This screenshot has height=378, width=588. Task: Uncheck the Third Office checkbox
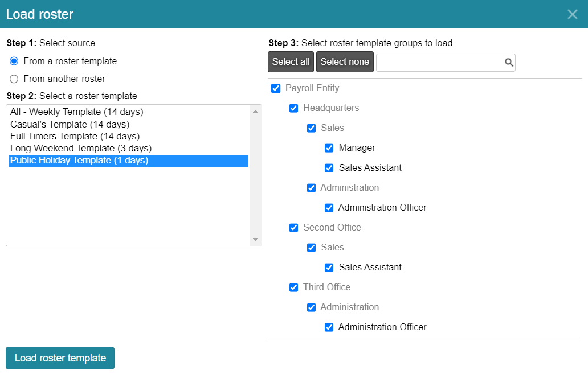click(x=294, y=287)
